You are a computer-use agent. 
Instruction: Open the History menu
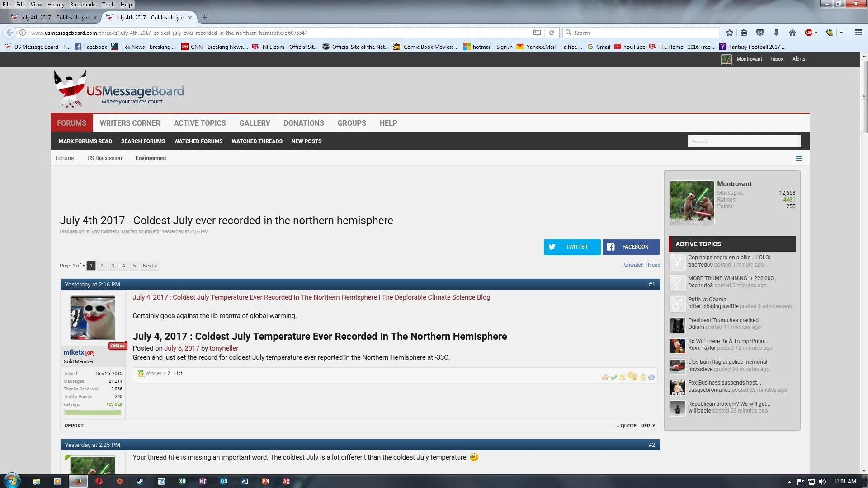click(56, 4)
